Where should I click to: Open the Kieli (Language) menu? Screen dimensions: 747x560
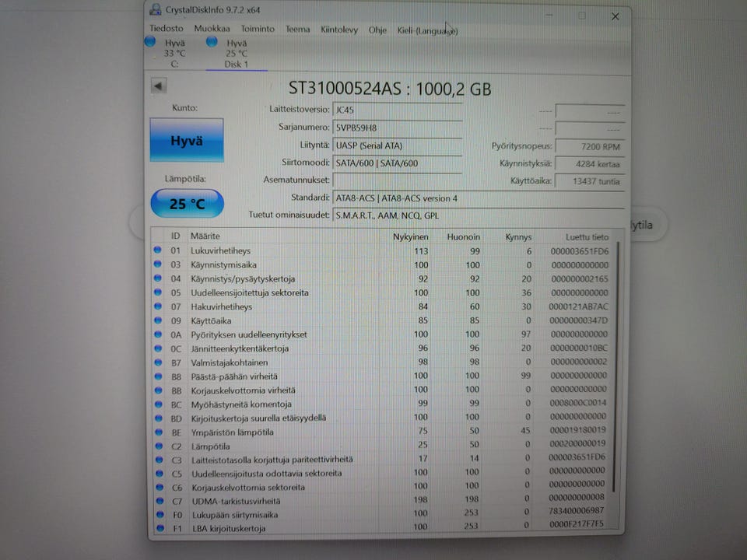point(427,31)
